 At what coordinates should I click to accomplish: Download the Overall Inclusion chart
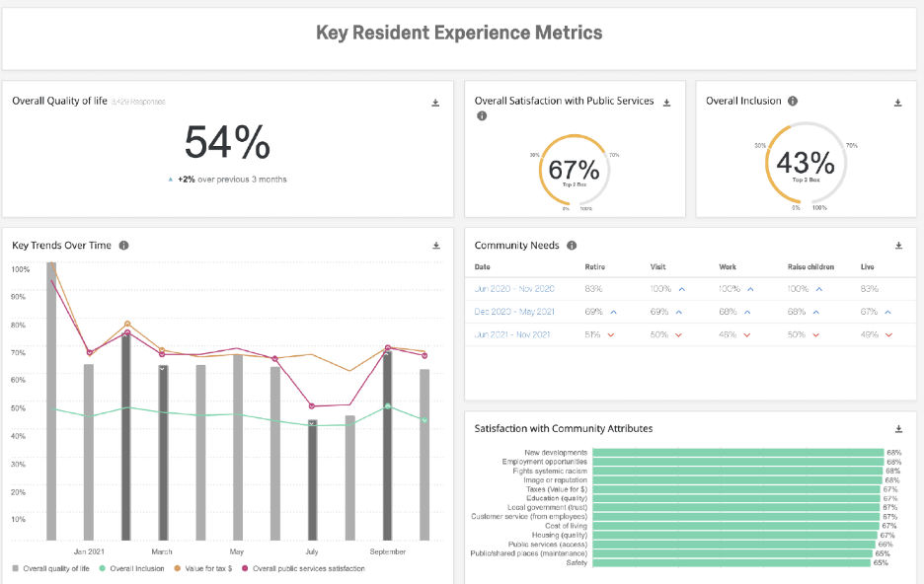coord(897,101)
